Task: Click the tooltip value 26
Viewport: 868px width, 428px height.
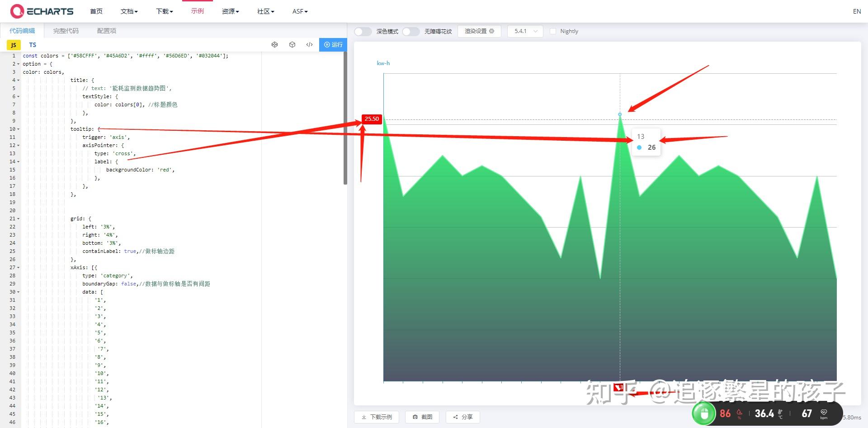Action: [651, 147]
